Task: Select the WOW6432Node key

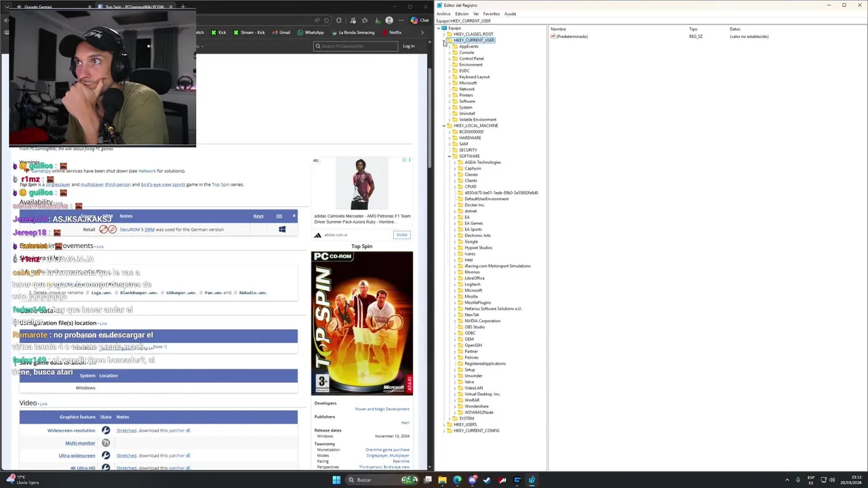Action: 479,412
